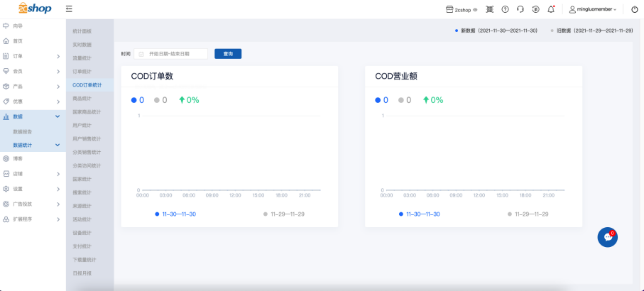Toggle 11-30—11-30 legend in COD订单数 chart
The width and height of the screenshot is (644, 291).
[175, 214]
